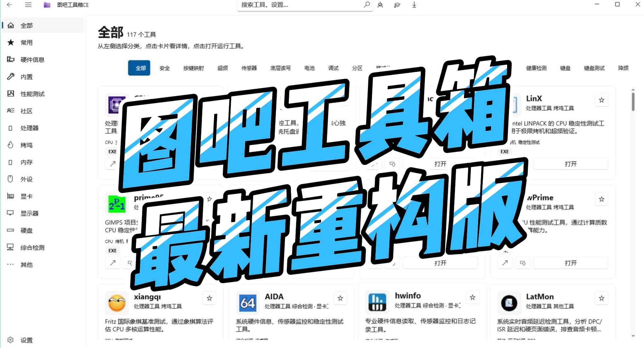The height and width of the screenshot is (348, 644).
Task: Click the tool list vertical scrollbar thumb
Action: point(633,102)
